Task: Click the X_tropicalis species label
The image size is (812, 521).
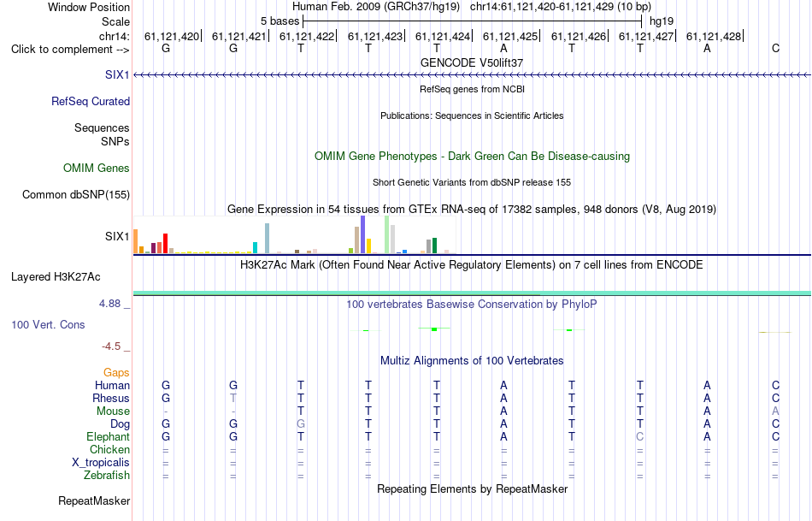Action: pos(101,463)
